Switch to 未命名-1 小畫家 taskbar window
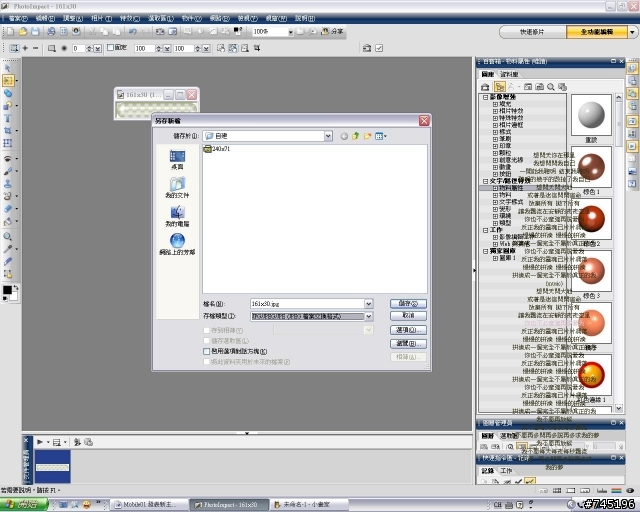Viewport: 640px width, 512px height. point(309,505)
